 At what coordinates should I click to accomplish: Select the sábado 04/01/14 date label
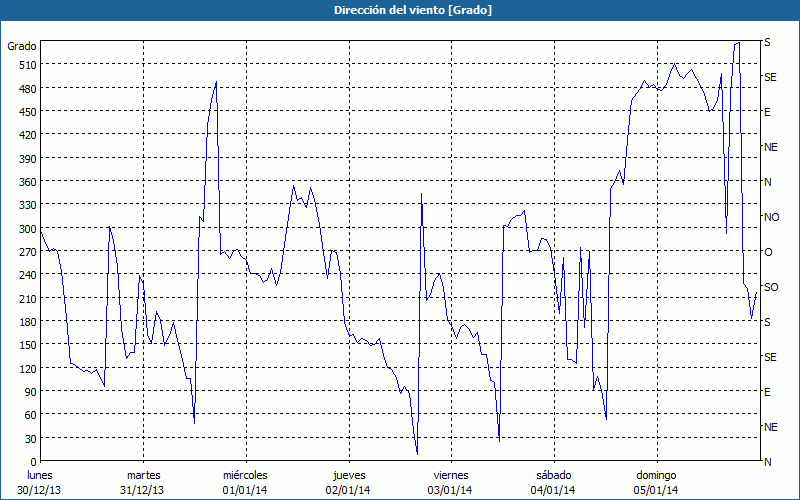pyautogui.click(x=553, y=482)
